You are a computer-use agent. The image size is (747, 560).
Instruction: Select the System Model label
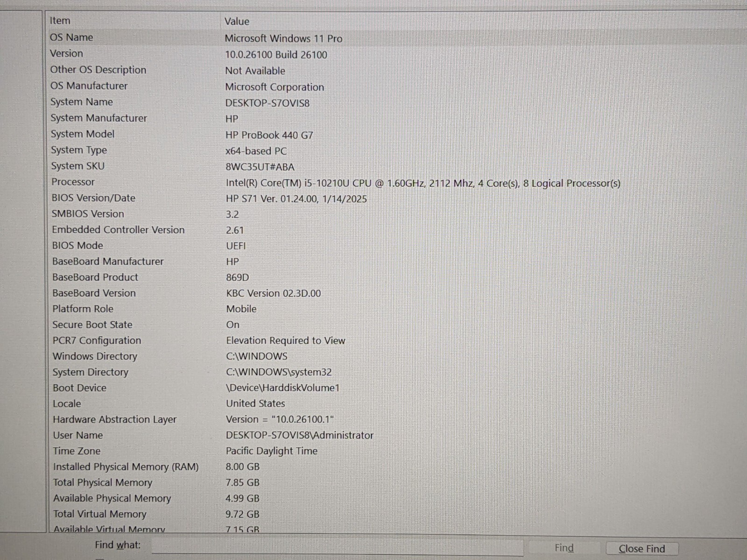point(83,134)
